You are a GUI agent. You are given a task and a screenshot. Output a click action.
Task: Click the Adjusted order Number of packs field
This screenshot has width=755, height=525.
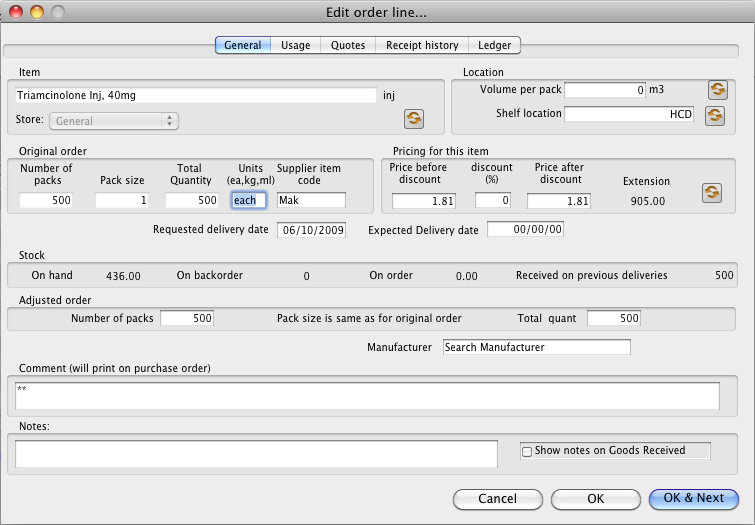[187, 318]
